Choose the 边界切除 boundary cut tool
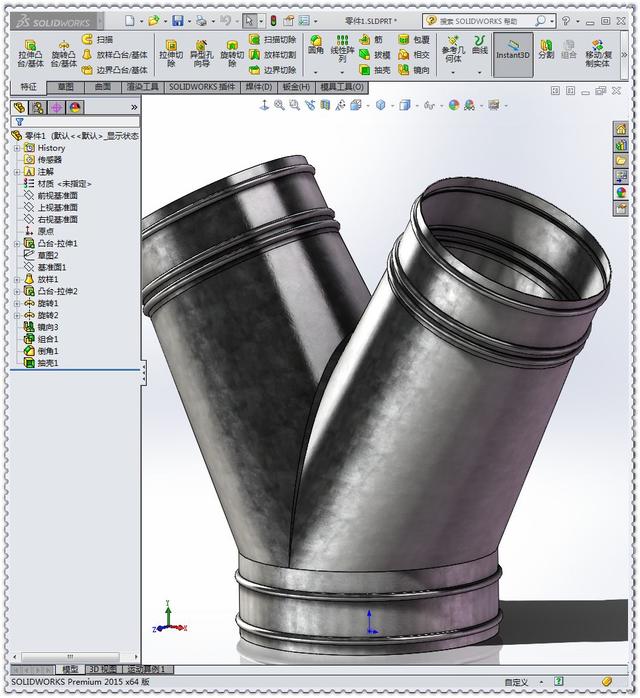 pyautogui.click(x=272, y=70)
